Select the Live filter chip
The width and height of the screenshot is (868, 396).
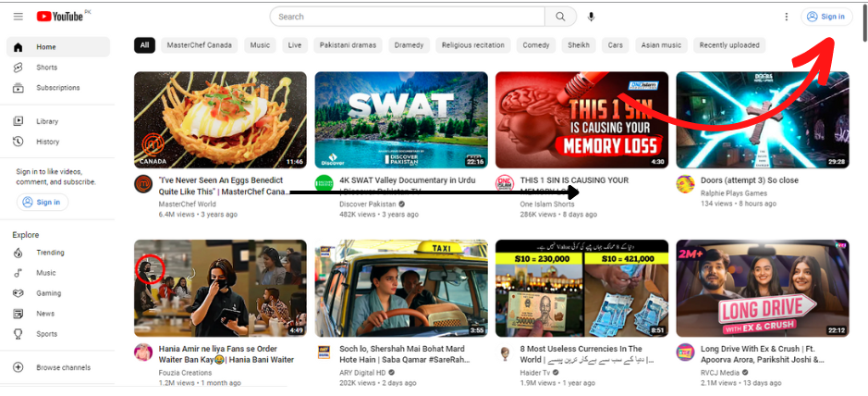pos(295,45)
